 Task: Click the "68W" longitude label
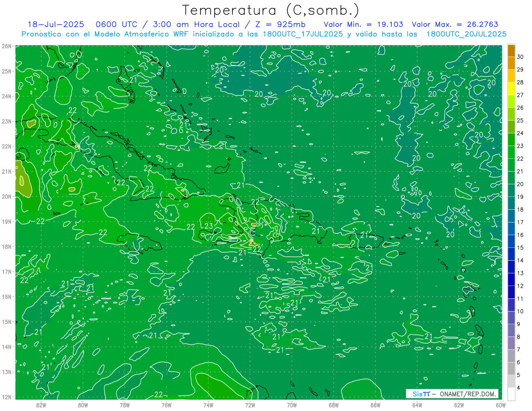click(x=334, y=405)
